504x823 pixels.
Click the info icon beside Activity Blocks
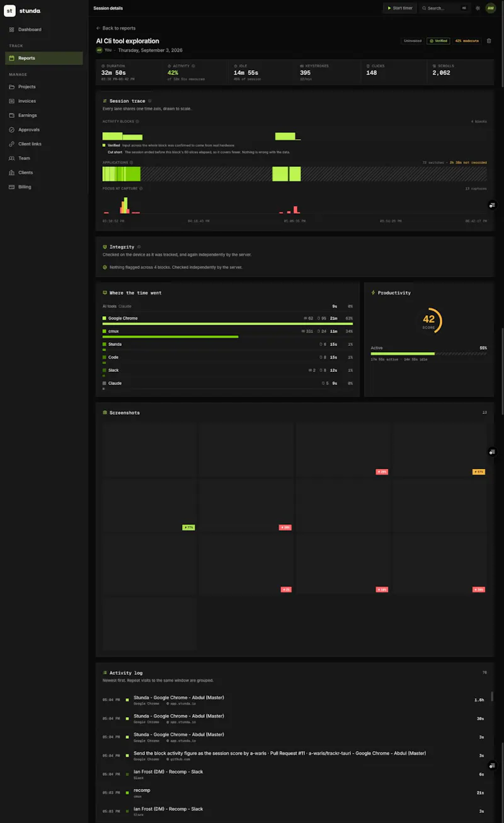tap(137, 122)
